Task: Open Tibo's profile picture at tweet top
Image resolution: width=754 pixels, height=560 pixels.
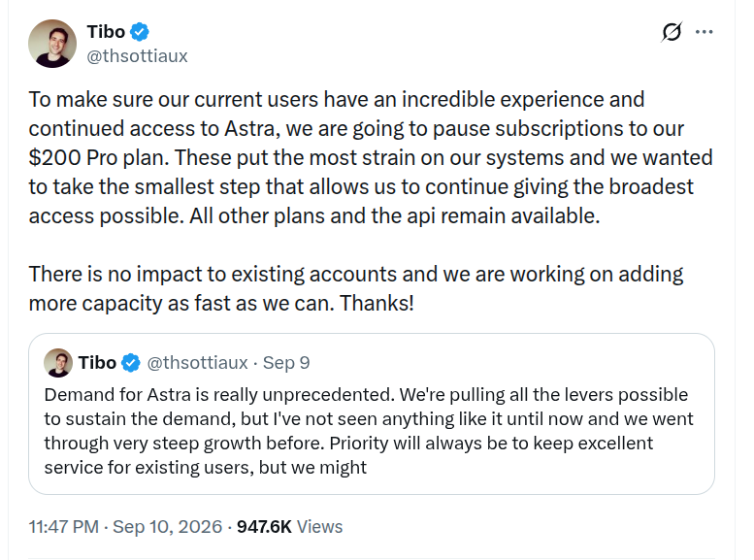Action: (x=52, y=44)
